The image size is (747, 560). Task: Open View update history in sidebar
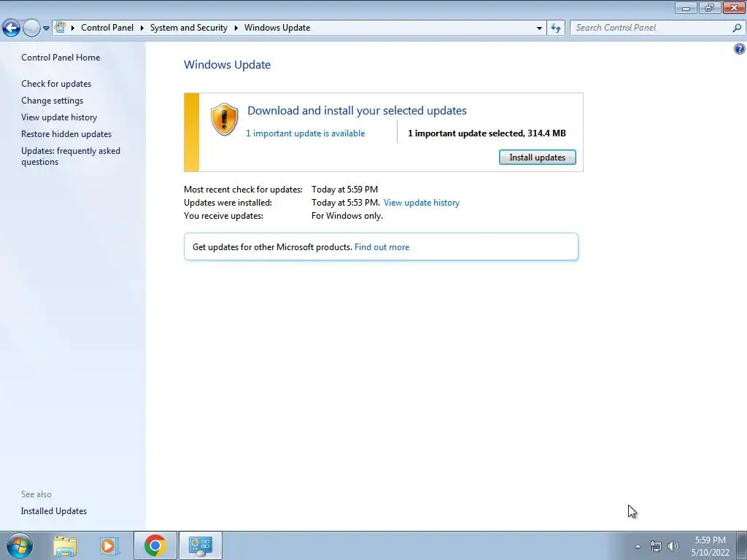[x=59, y=117]
